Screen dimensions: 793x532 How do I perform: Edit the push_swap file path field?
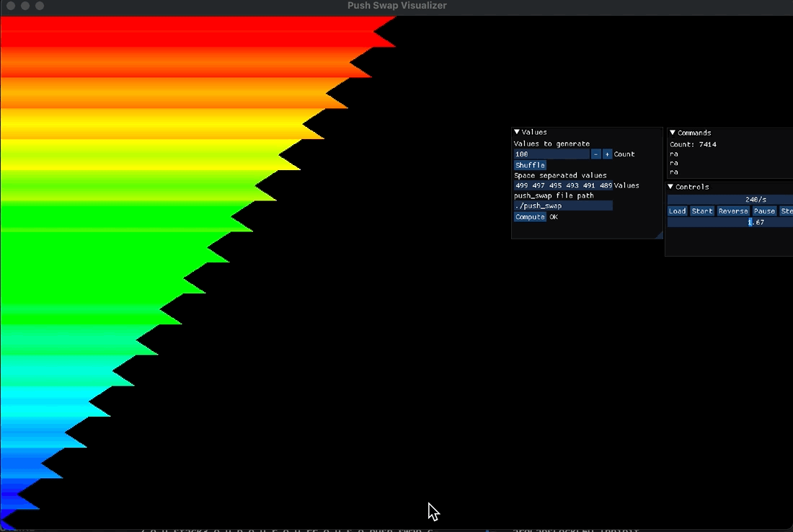(563, 205)
